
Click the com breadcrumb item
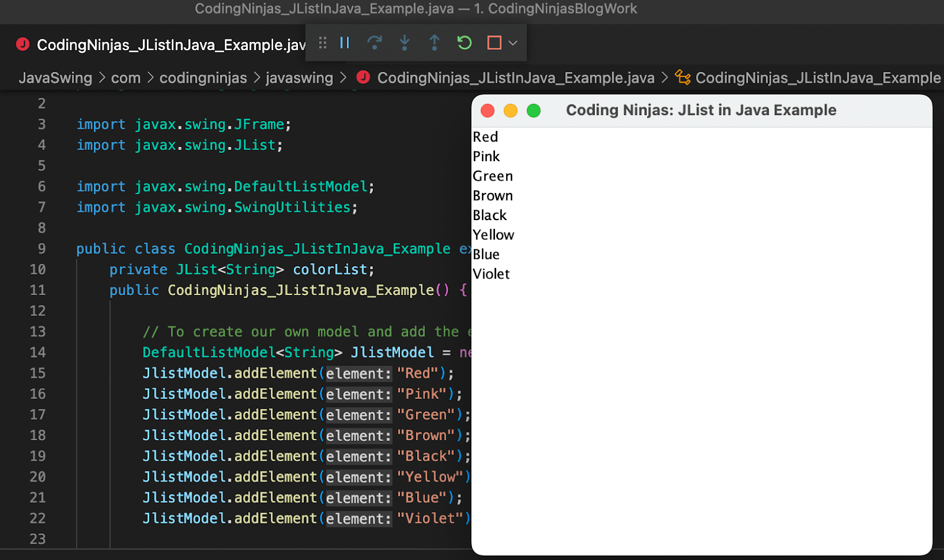[x=126, y=77]
